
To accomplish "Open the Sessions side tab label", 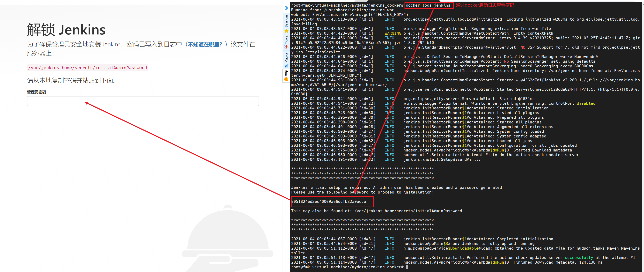I will [x=286, y=21].
